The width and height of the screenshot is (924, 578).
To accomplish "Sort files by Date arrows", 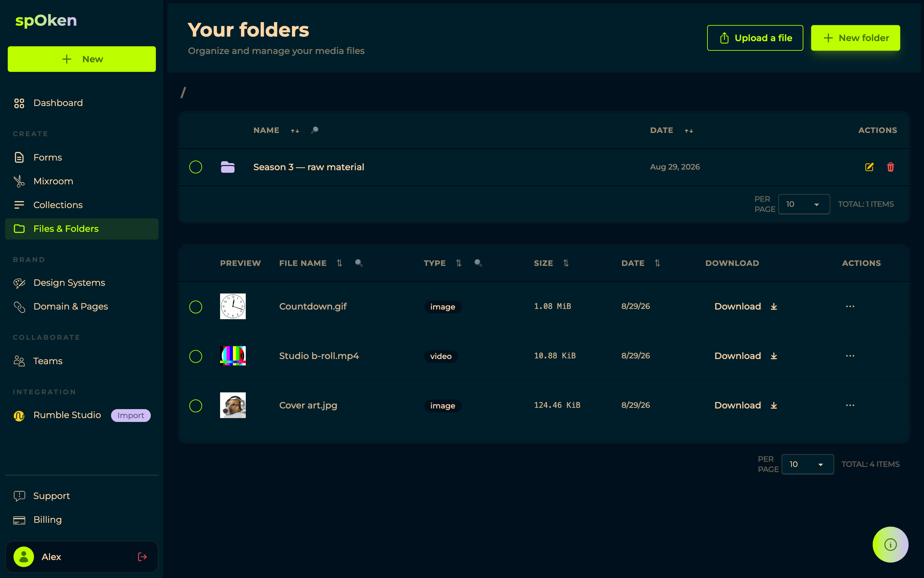I will [x=657, y=263].
